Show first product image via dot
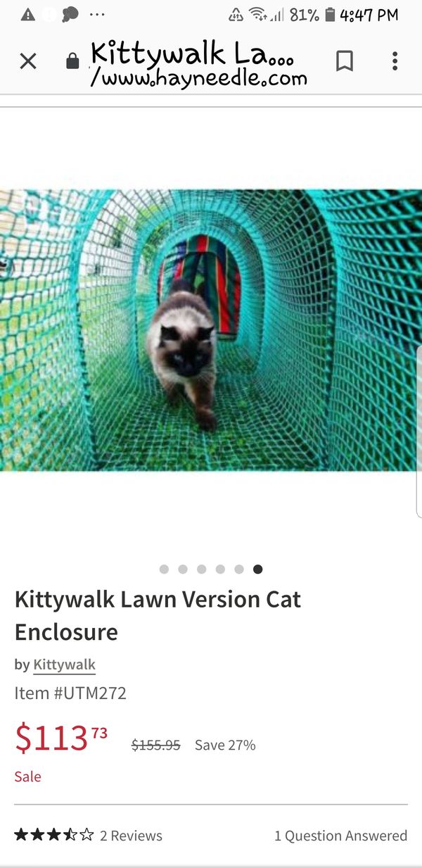The image size is (422, 868). [164, 569]
